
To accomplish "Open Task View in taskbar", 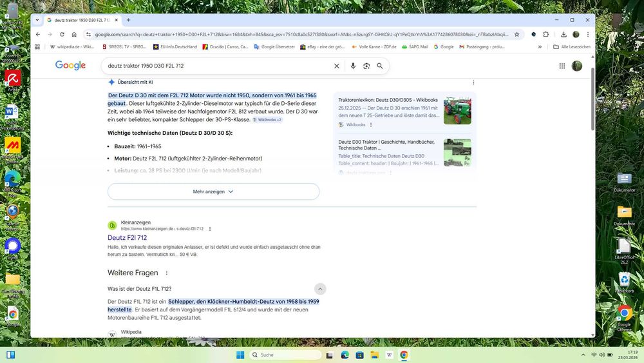I will pyautogui.click(x=329, y=355).
